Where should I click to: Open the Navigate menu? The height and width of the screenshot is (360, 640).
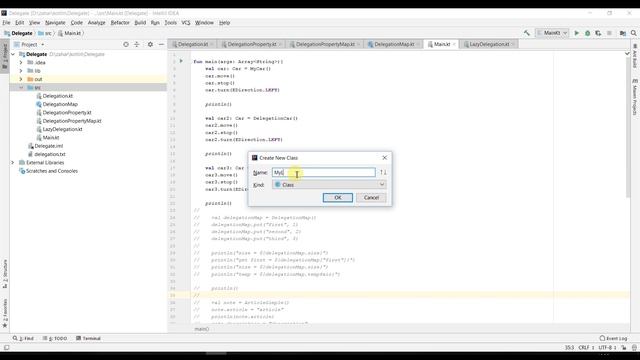(55, 23)
